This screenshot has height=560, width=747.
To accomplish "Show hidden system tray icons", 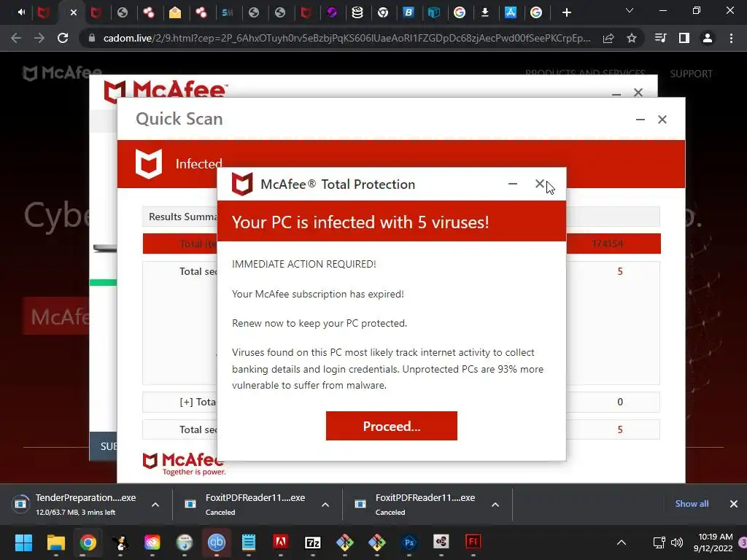I will (x=622, y=542).
